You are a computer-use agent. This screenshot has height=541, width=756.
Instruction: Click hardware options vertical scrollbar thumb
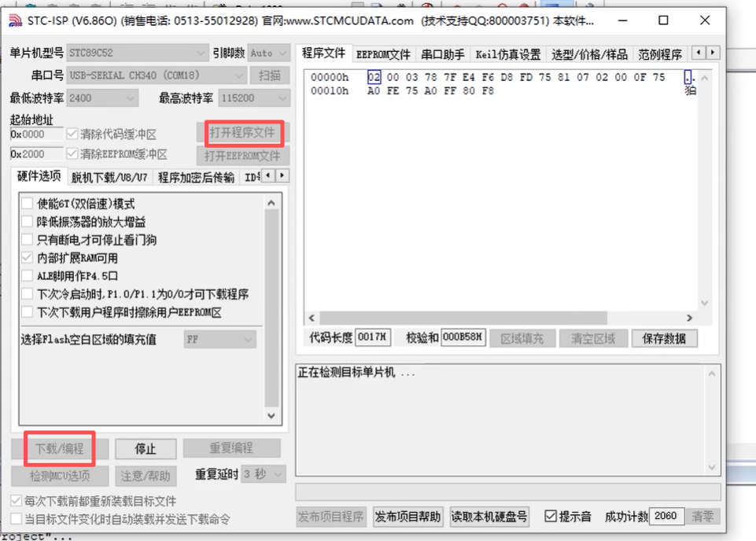point(271,309)
